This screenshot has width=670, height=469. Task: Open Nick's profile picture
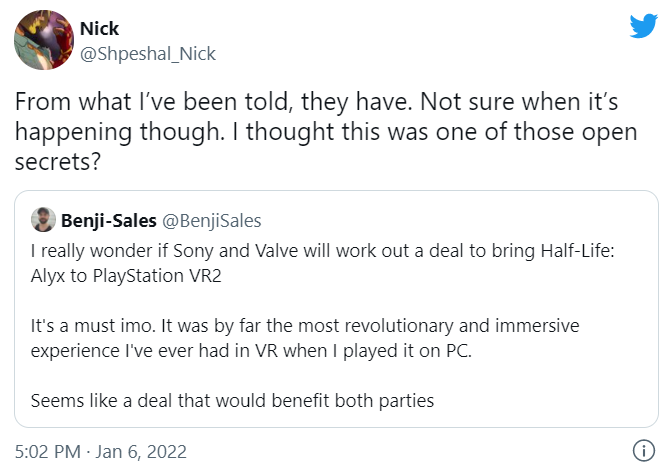(x=44, y=40)
